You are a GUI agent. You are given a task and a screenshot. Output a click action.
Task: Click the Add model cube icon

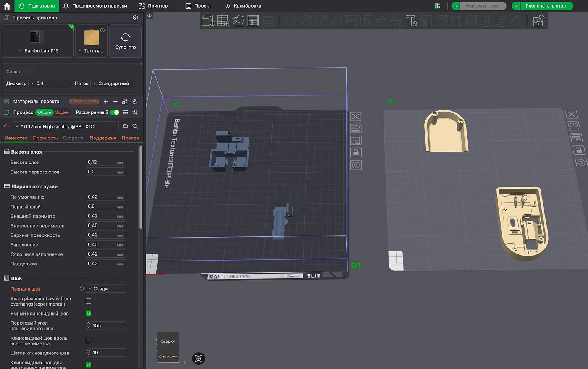tap(208, 21)
